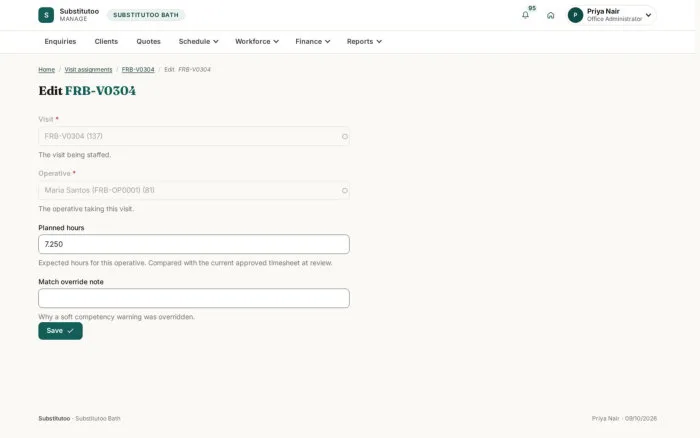Open Quotes menu item
The image size is (700, 438).
(148, 42)
